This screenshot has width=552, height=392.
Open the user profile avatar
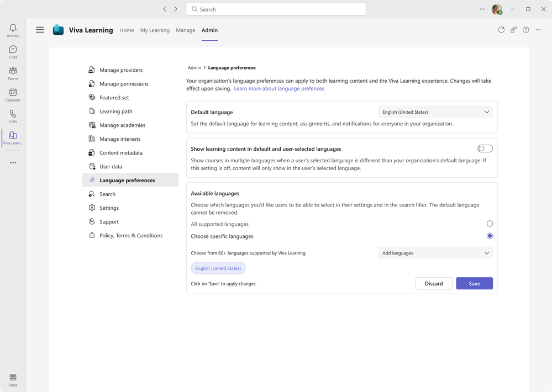[x=497, y=9]
